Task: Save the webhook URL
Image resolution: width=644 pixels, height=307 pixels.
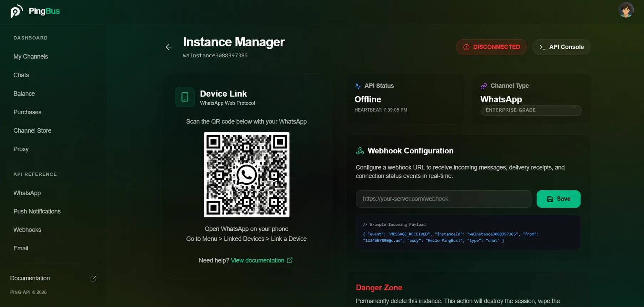Action: tap(558, 199)
